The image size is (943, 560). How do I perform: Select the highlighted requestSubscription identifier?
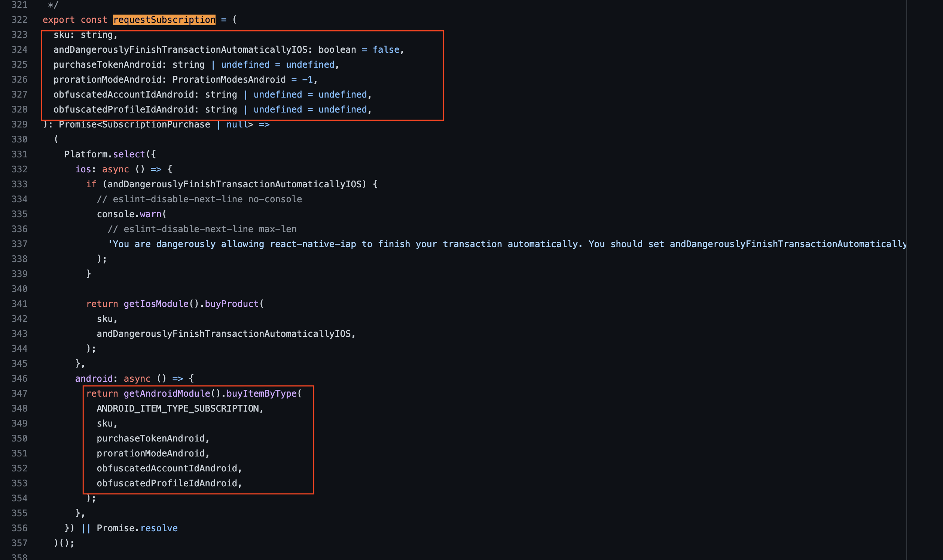pyautogui.click(x=164, y=19)
